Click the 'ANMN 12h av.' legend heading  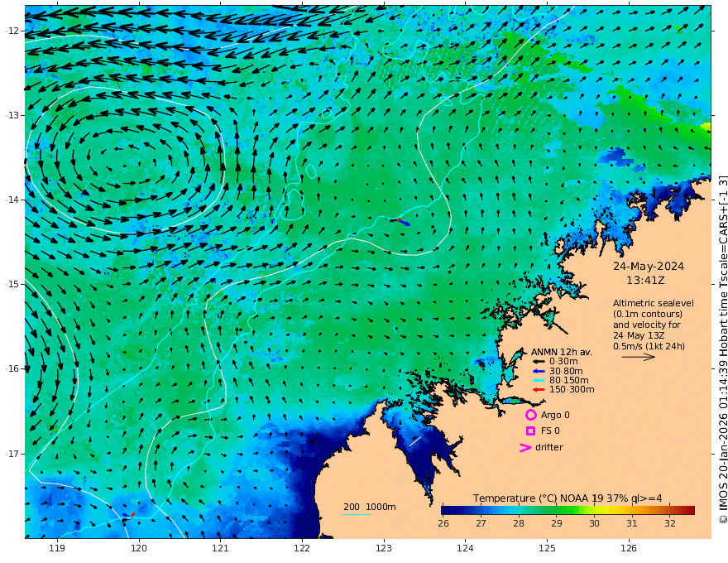tap(562, 352)
